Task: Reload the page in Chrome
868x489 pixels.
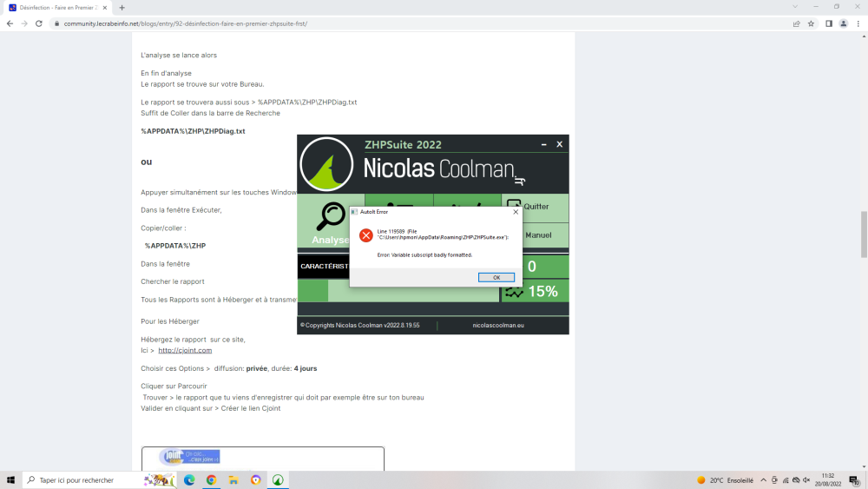Action: coord(39,23)
